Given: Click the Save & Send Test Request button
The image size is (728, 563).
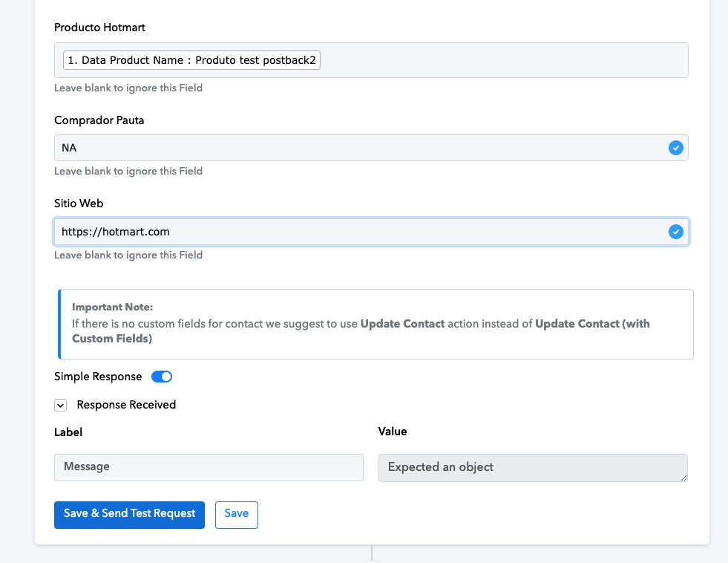Looking at the screenshot, I should (x=129, y=515).
